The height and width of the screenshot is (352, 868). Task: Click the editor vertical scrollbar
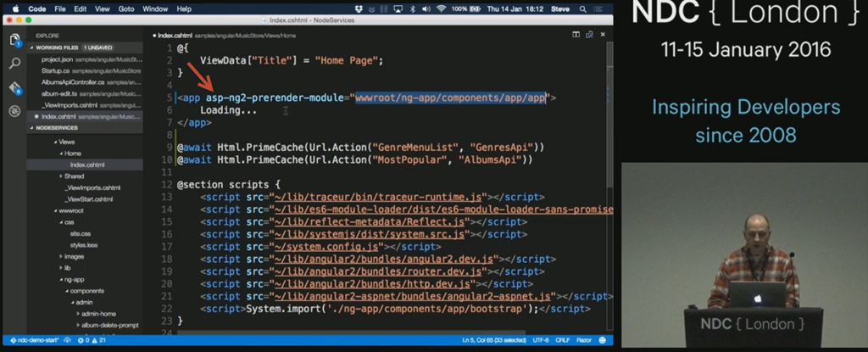[x=609, y=116]
